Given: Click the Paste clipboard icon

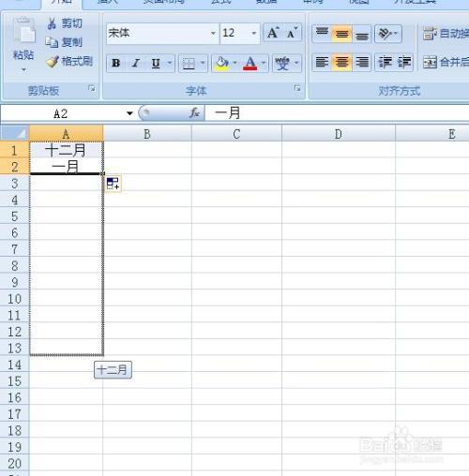Looking at the screenshot, I should 23,31.
